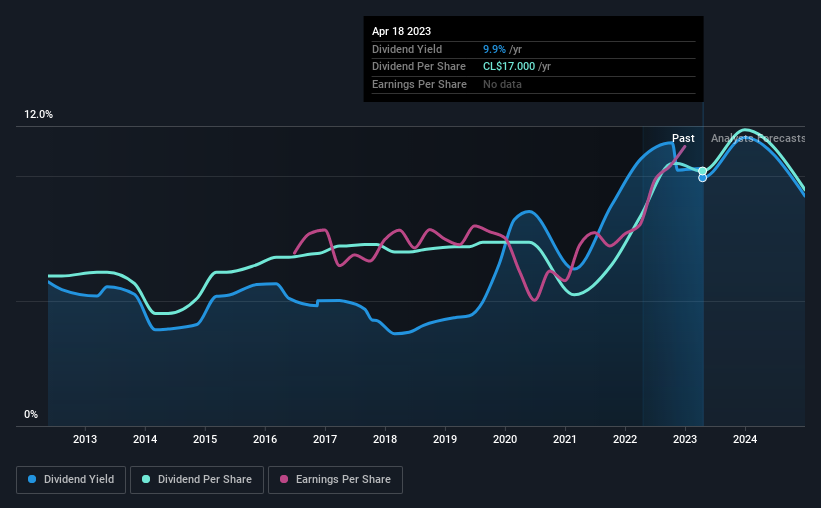Select the 2019 x-axis label
The height and width of the screenshot is (508, 821).
(x=445, y=439)
